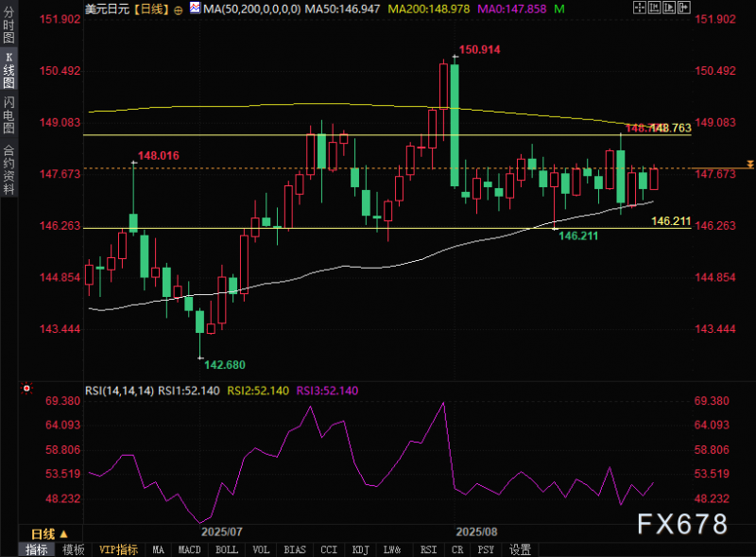
Task: Expand the 日线 period selector
Action: [x=49, y=534]
